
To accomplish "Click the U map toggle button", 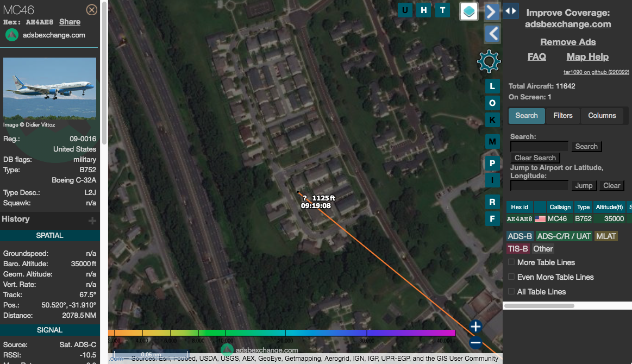I will 405,10.
